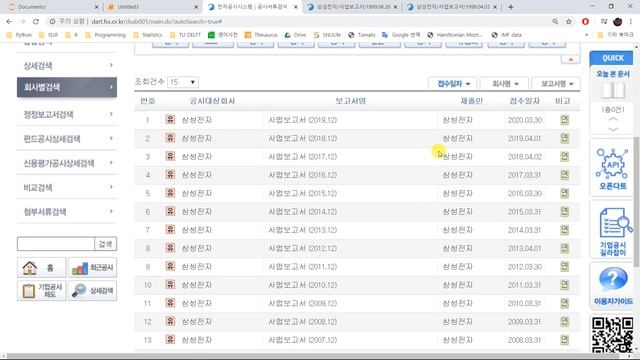Image resolution: width=640 pixels, height=360 pixels.
Task: Open 이용자가이드 question mark icon
Action: pyautogui.click(x=613, y=285)
